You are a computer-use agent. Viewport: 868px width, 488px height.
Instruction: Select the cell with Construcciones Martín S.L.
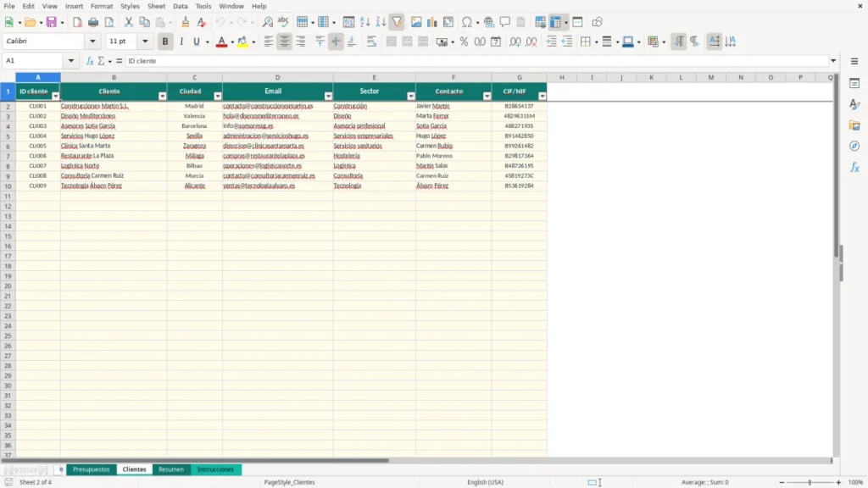(x=114, y=106)
